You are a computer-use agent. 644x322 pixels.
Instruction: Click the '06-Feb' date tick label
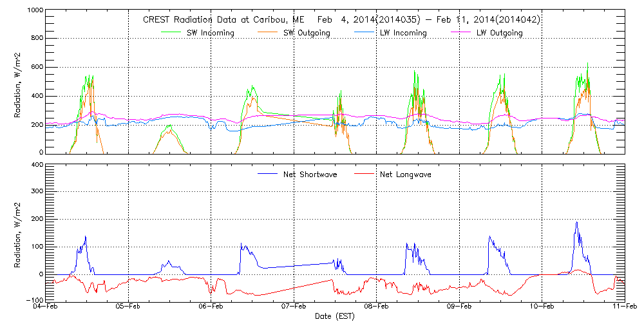point(211,307)
